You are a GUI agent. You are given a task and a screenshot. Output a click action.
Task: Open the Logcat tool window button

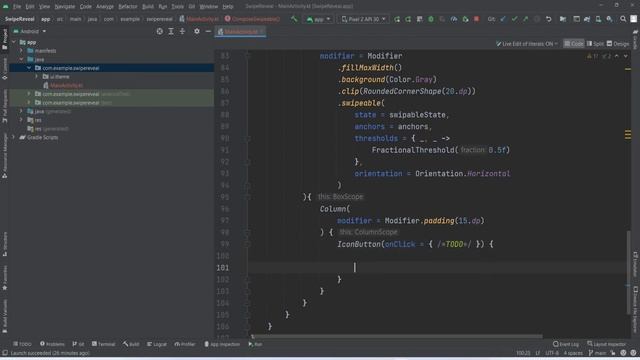click(157, 344)
